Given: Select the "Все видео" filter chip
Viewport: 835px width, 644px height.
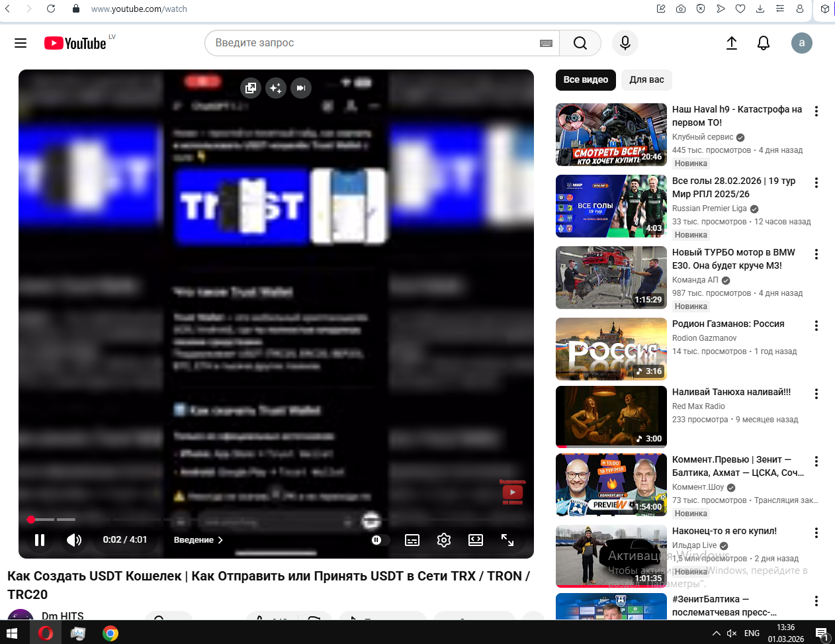Looking at the screenshot, I should point(586,80).
